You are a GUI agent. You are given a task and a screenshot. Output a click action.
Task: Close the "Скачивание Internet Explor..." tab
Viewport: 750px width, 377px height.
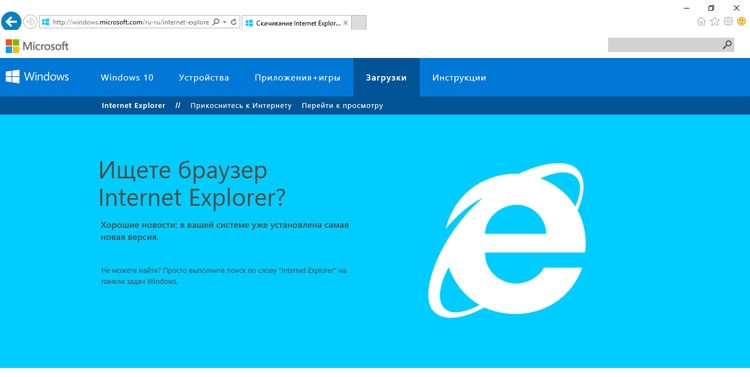click(x=346, y=22)
